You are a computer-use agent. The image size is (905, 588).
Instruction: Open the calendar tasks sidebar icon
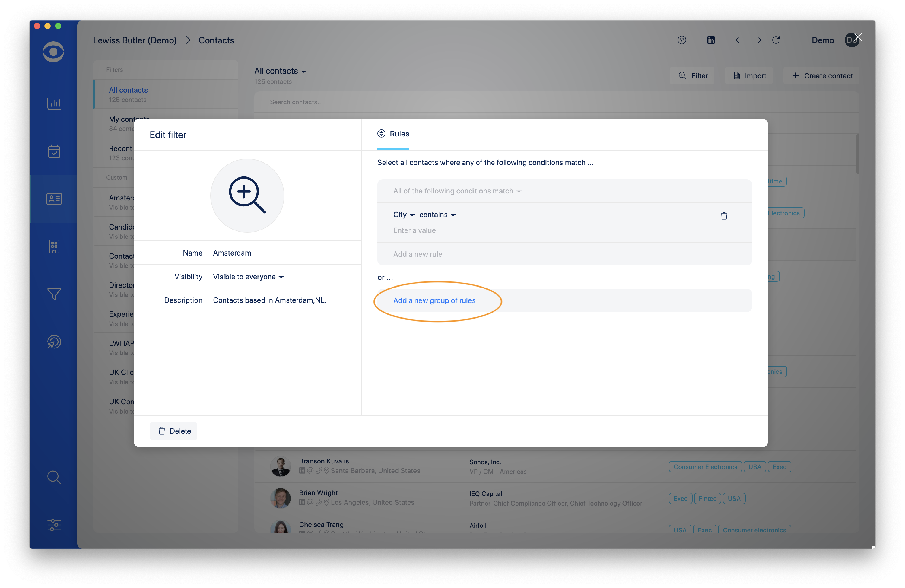54,151
